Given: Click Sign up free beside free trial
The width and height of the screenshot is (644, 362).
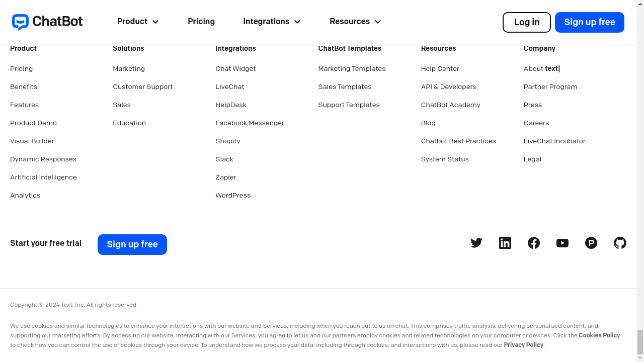Looking at the screenshot, I should (132, 244).
